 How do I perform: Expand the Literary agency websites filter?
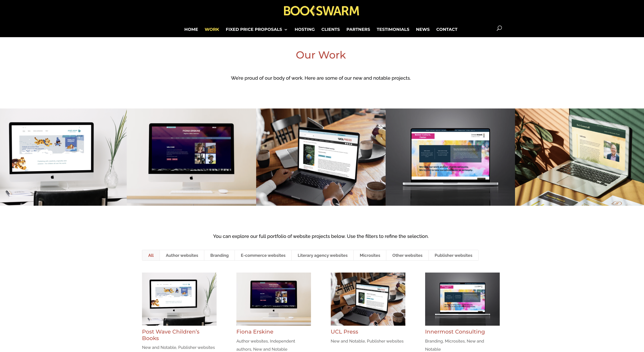[x=322, y=255]
